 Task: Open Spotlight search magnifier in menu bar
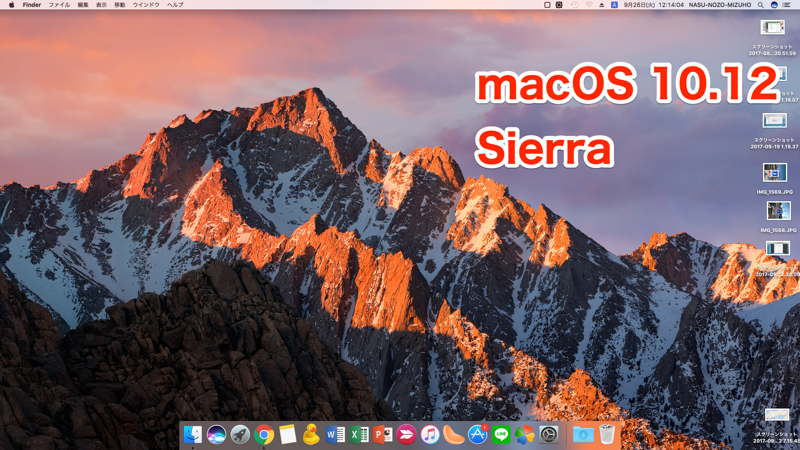pyautogui.click(x=761, y=5)
